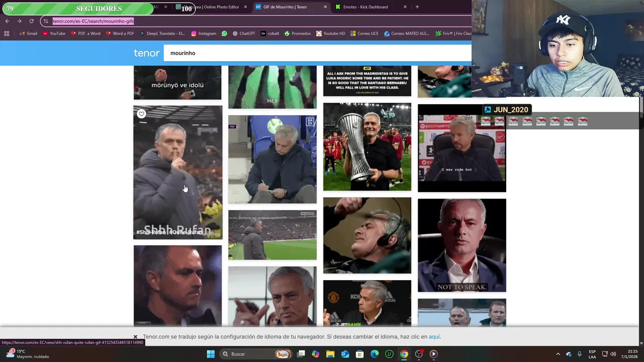644x362 pixels.
Task: Click the page vertical scrollbar
Action: [641, 108]
